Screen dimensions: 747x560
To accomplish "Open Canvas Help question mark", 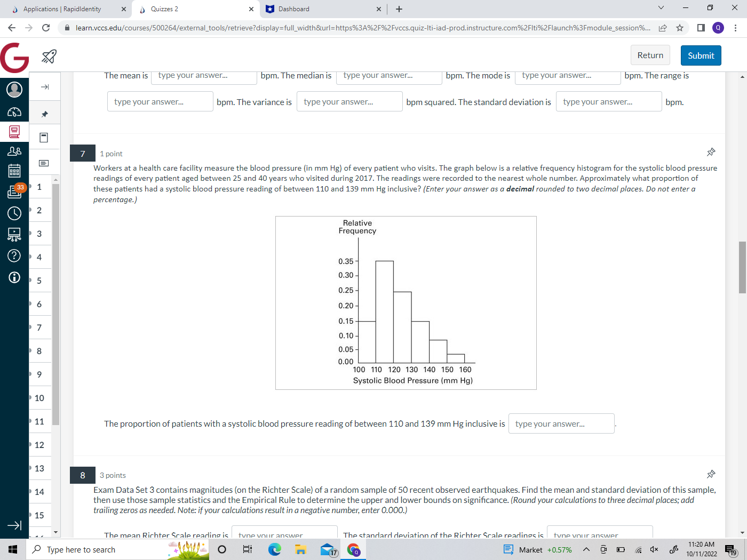I will (x=13, y=255).
